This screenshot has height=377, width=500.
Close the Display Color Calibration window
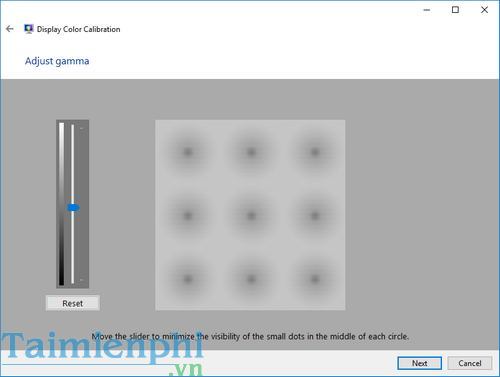coord(484,10)
